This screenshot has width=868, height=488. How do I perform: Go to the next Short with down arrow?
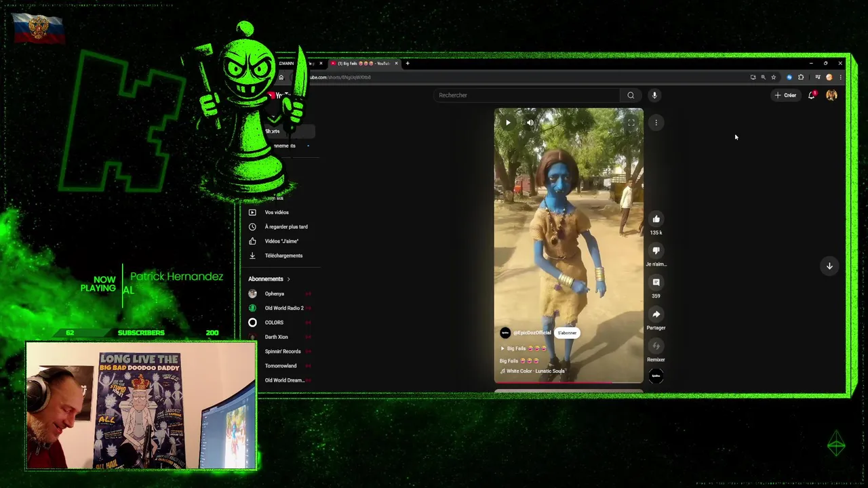(x=829, y=266)
